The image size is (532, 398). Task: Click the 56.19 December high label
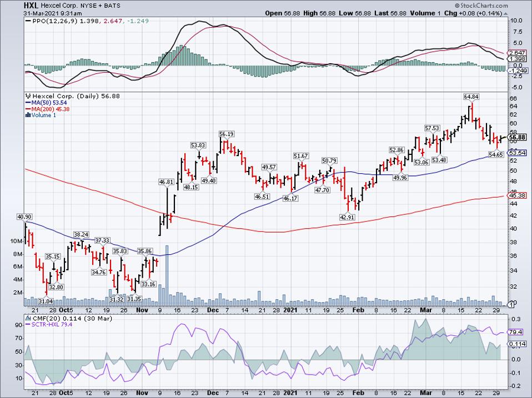227,134
